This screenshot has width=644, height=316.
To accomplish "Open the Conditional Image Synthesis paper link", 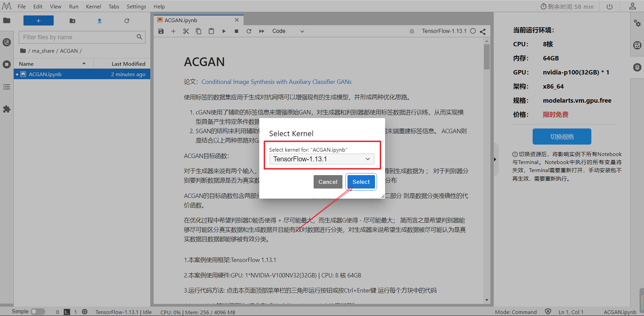I will pos(276,82).
